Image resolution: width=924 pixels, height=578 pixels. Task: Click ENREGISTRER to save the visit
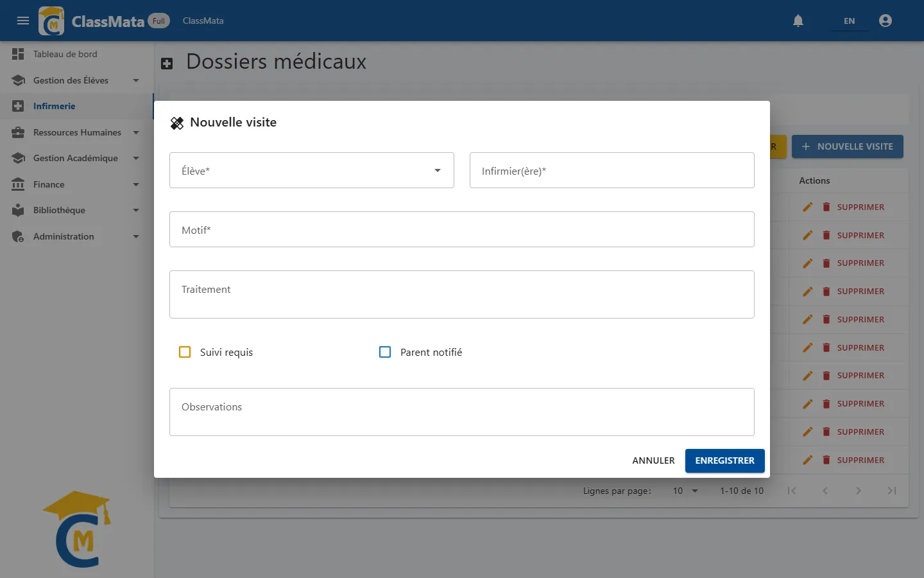tap(725, 460)
